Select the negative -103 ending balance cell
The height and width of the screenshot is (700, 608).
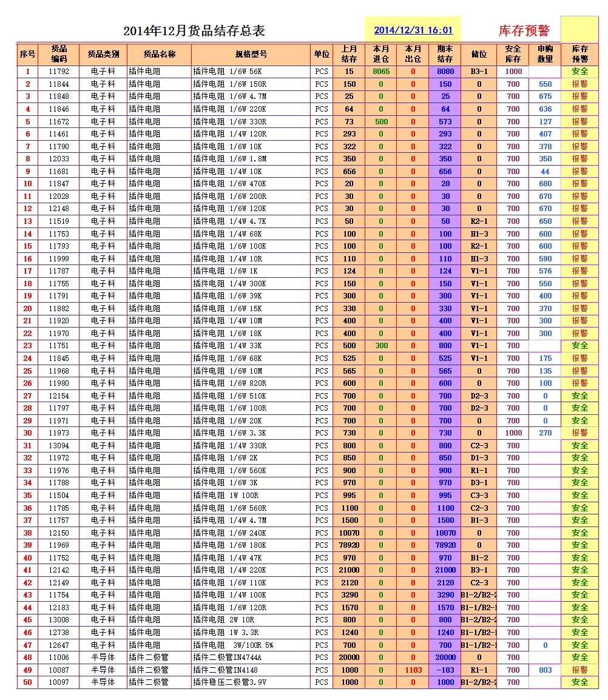[x=445, y=670]
